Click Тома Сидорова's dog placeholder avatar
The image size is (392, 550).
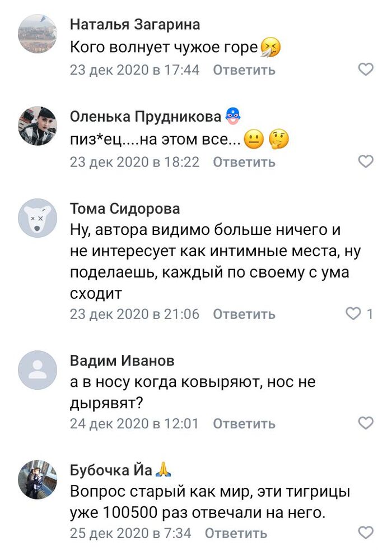tap(38, 218)
